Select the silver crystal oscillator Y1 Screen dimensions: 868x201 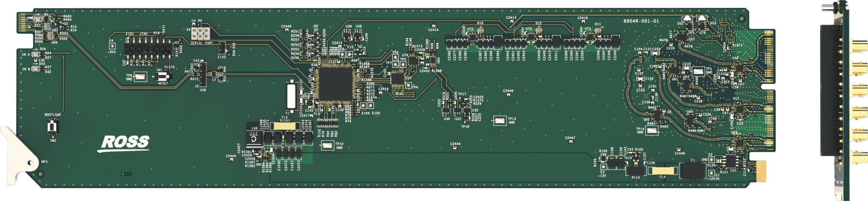[290, 96]
